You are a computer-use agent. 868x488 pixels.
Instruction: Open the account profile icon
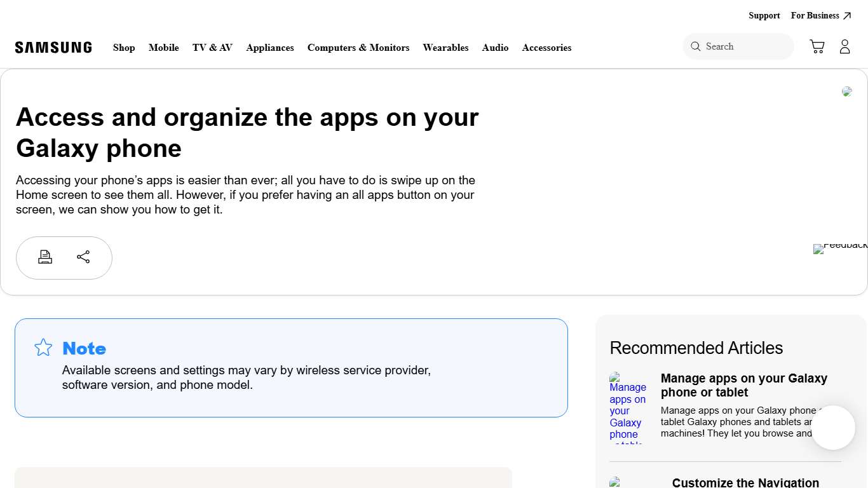844,46
